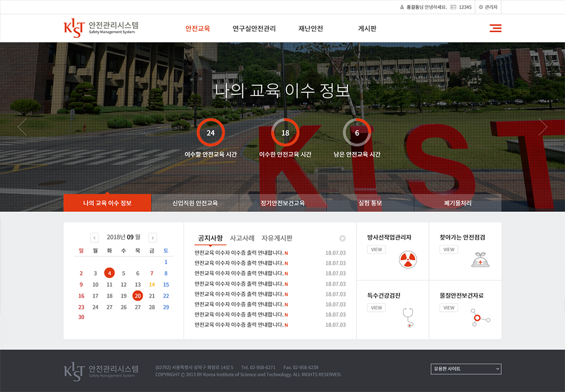565x392 pixels.
Task: Click the 24 hours circular progress indicator
Action: pos(211,133)
